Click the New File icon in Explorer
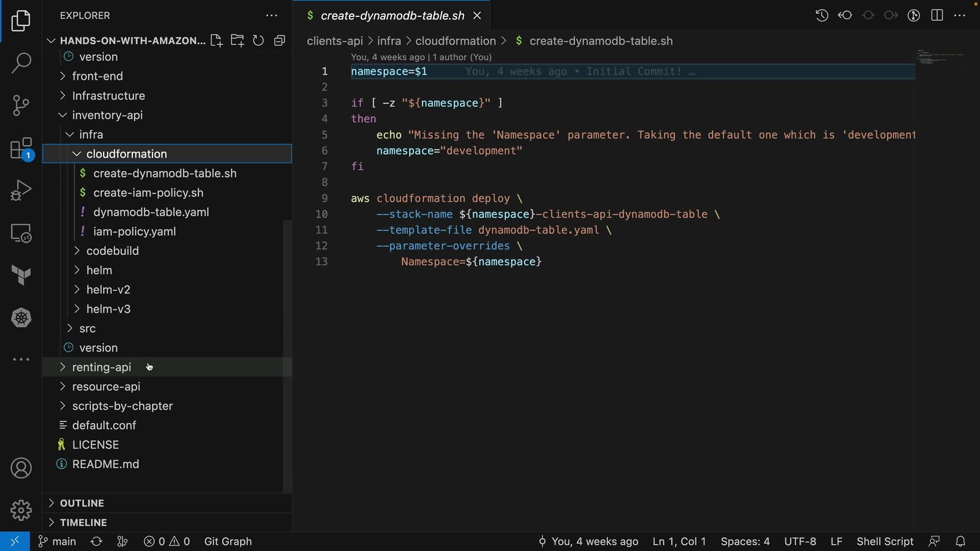Viewport: 980px width, 551px height. (x=216, y=41)
